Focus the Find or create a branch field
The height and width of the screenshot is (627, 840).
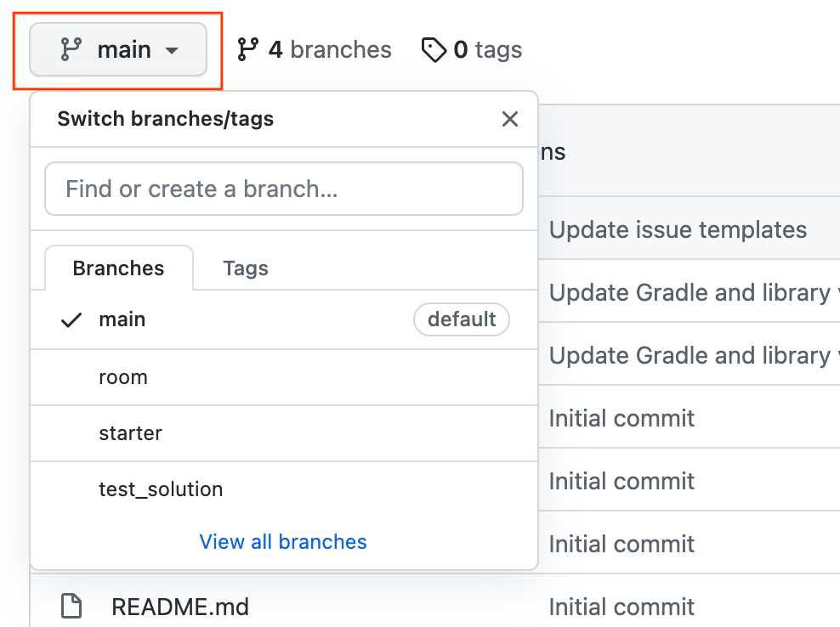click(x=283, y=189)
